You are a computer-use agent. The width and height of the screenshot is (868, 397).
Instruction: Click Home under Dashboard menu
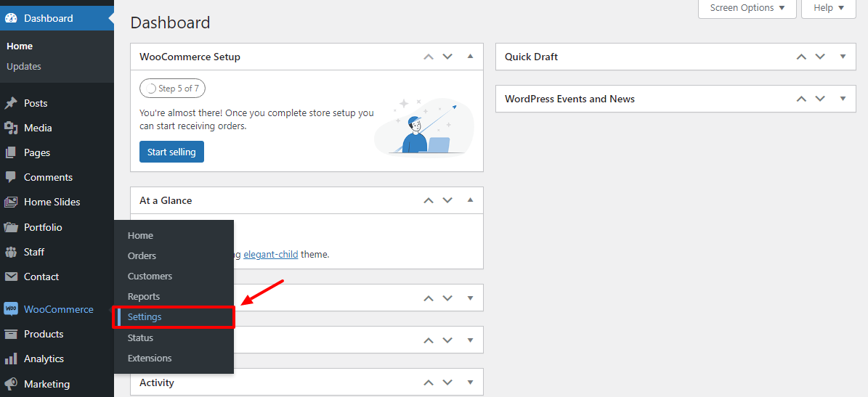pos(20,46)
